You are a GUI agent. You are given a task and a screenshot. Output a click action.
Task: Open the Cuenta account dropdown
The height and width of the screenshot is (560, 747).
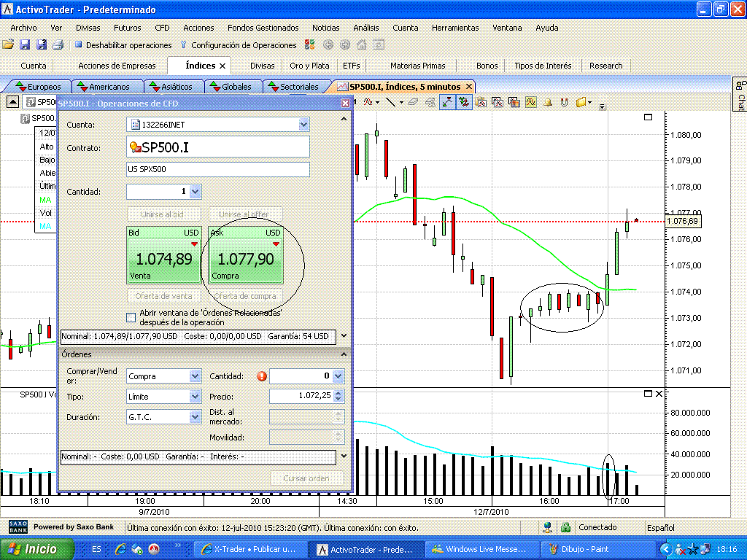(x=303, y=124)
